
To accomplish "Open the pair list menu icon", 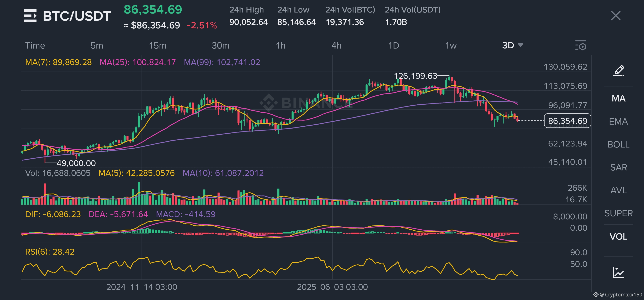I will 30,16.
